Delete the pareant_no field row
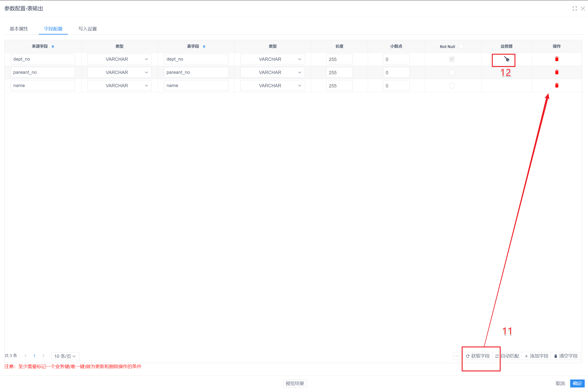Image resolution: width=588 pixels, height=389 pixels. point(557,72)
